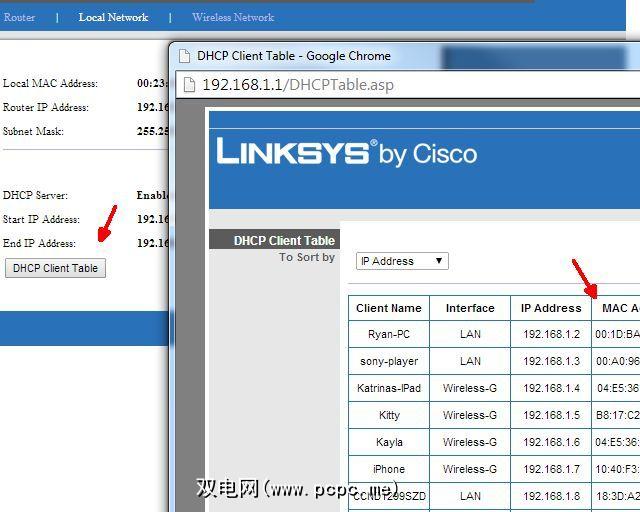
Task: Click IP address 192.168.1.3 cell
Action: (551, 361)
